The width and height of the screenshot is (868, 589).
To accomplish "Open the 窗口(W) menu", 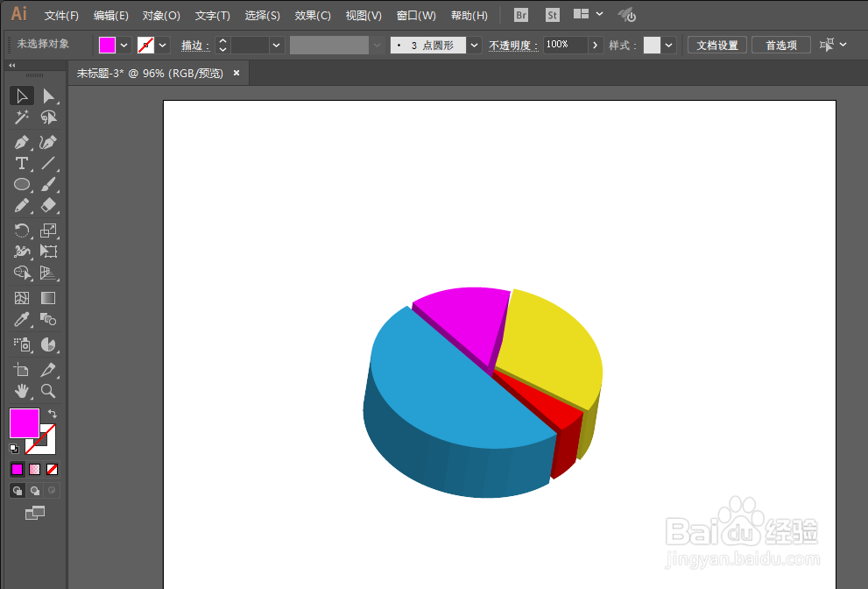I will point(416,16).
